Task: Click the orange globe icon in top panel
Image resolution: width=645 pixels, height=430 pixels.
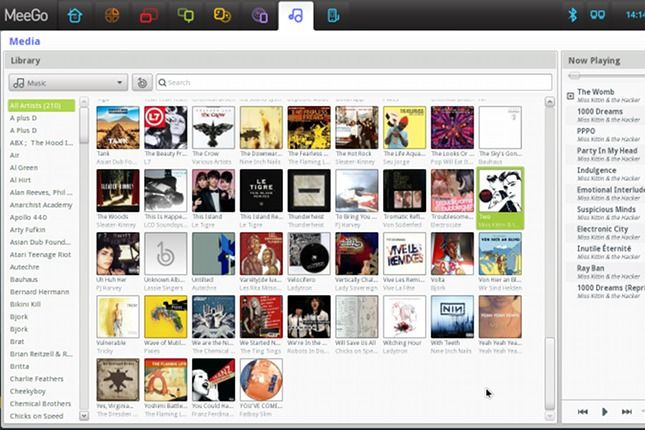Action: [x=113, y=15]
